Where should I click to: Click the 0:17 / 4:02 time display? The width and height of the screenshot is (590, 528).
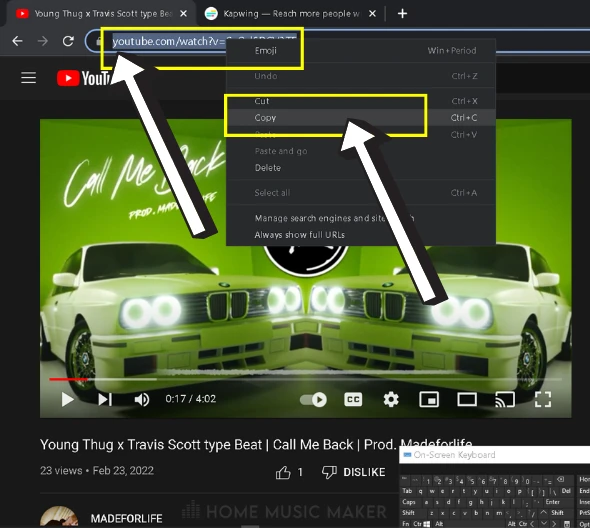coord(191,399)
